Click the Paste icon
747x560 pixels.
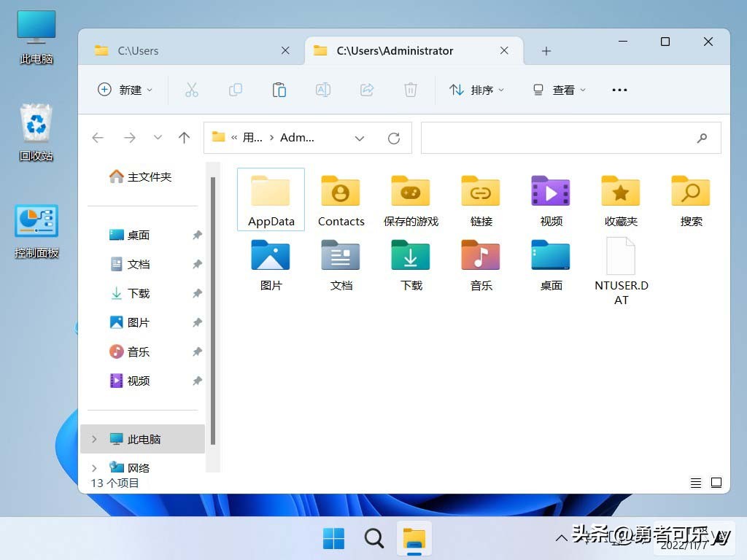click(x=279, y=89)
